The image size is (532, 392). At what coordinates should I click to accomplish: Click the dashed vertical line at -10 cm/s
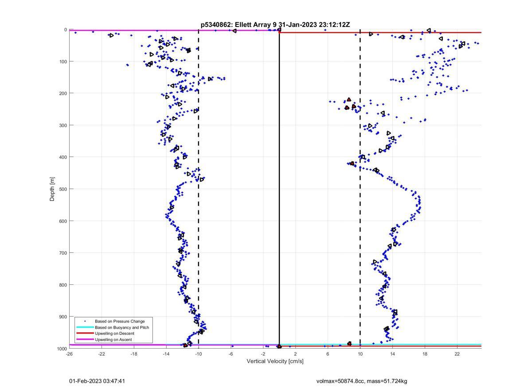198,189
